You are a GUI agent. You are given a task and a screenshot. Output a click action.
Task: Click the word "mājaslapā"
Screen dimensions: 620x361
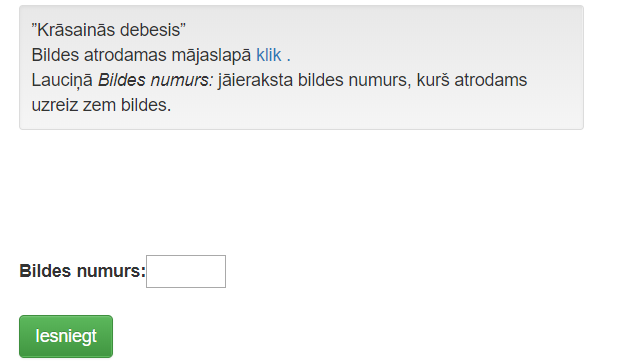click(211, 55)
